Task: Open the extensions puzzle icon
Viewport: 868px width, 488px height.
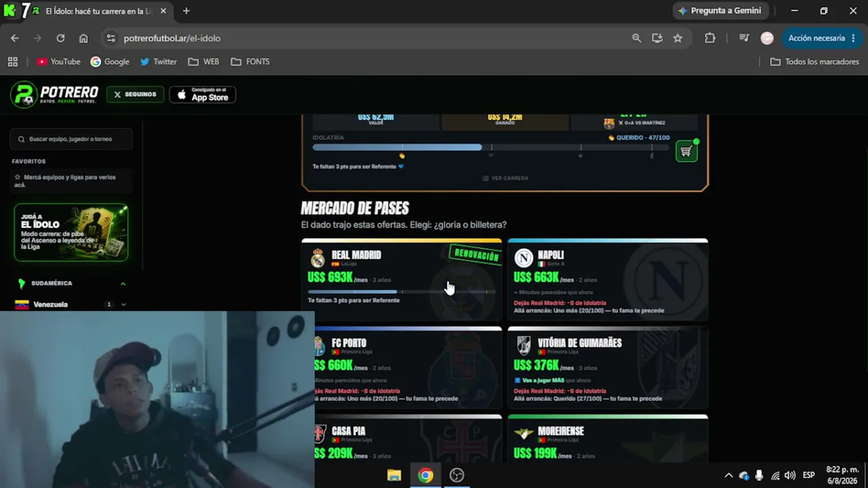Action: 710,39
